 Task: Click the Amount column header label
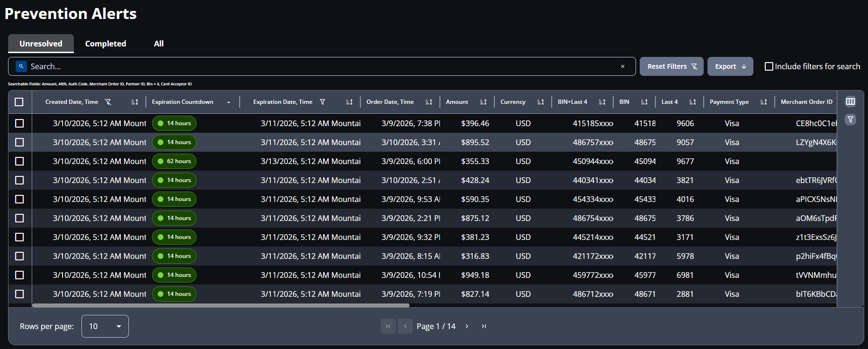tap(457, 102)
